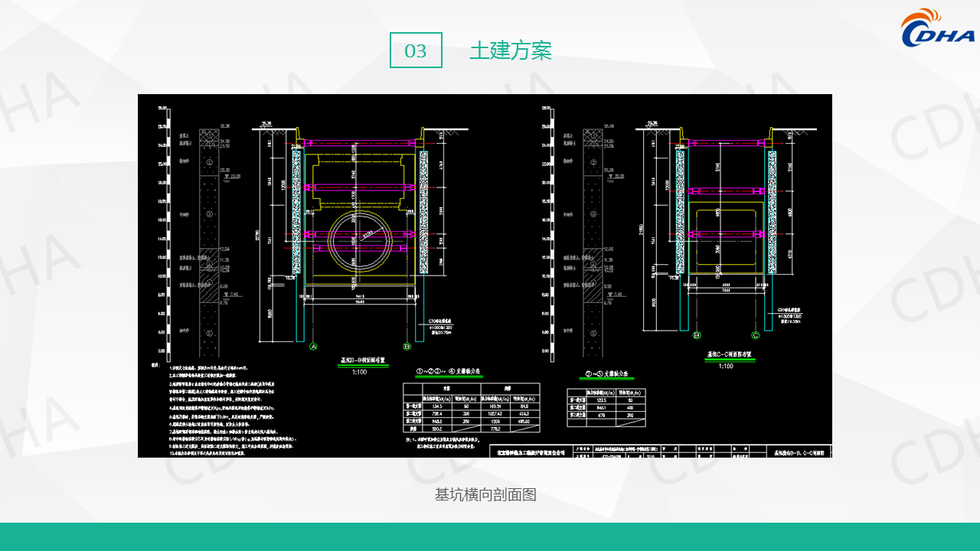Screen dimensions: 980x551
Task: Select the soil borehole column in right drawing
Action: [593, 222]
